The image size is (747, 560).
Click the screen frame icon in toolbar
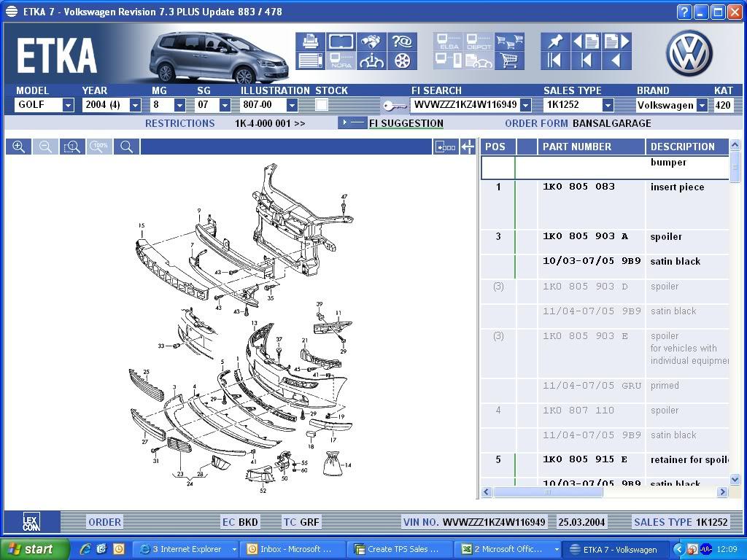click(x=341, y=42)
